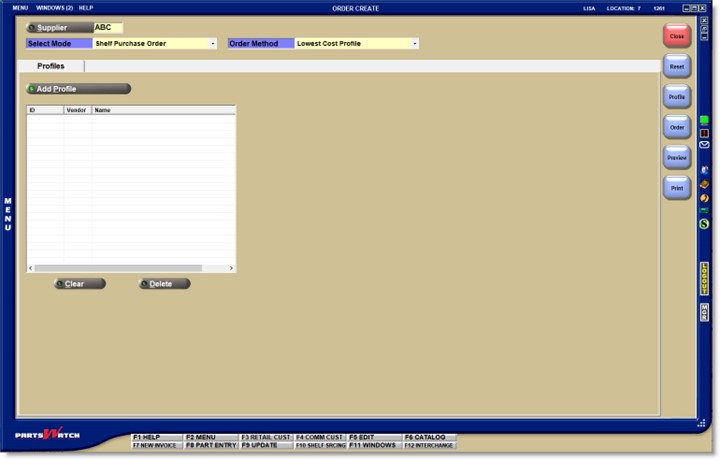
Task: Expand the Select Mode dropdown
Action: 213,44
